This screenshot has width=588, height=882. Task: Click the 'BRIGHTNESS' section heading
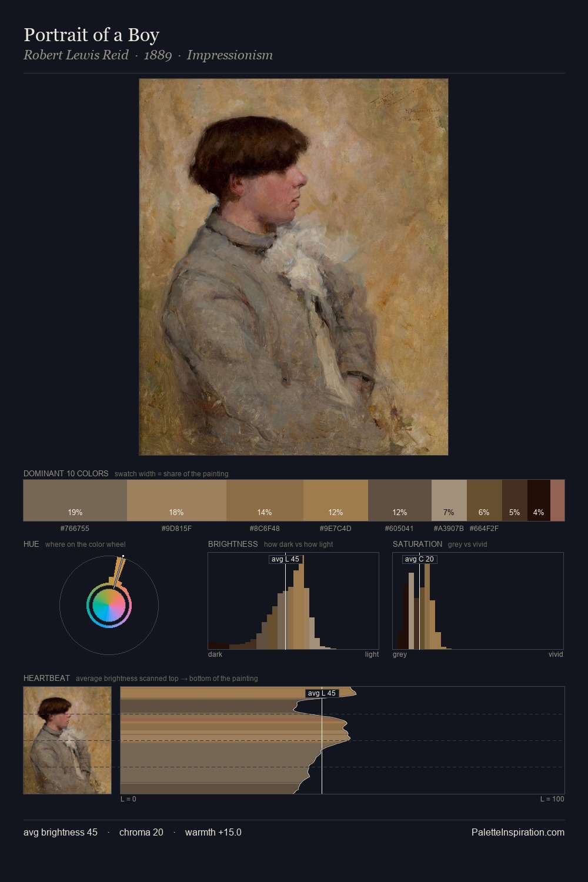tap(233, 544)
